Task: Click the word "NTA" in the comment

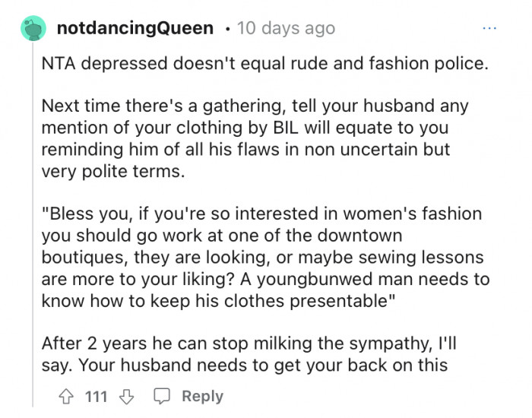Action: click(x=58, y=64)
